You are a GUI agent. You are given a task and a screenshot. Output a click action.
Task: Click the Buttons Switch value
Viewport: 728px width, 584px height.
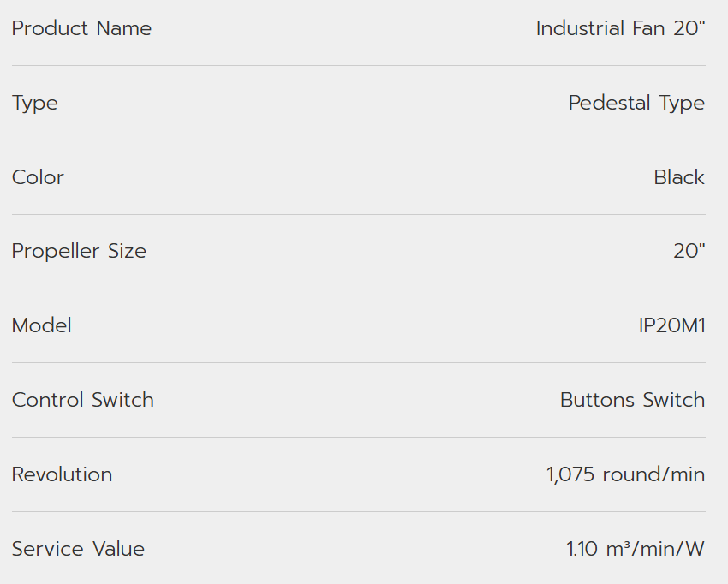tap(632, 400)
